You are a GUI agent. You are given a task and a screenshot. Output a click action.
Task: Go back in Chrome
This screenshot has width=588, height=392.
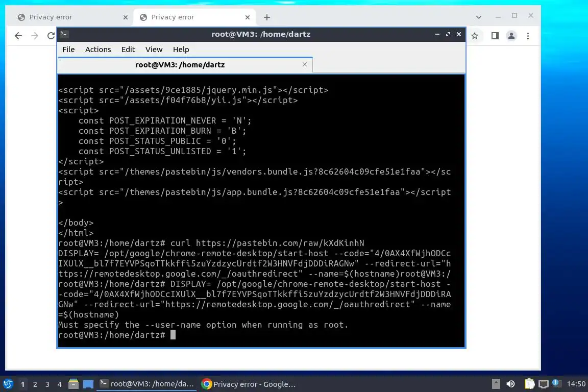(18, 36)
